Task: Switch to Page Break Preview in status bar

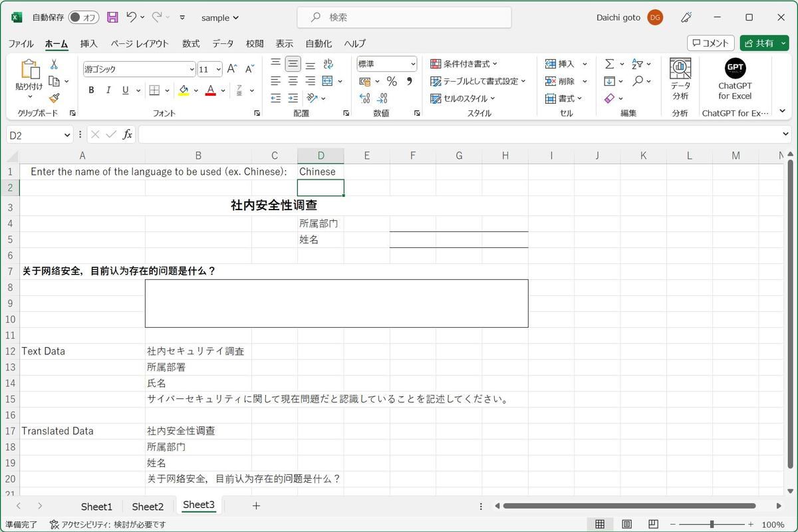Action: pyautogui.click(x=653, y=524)
